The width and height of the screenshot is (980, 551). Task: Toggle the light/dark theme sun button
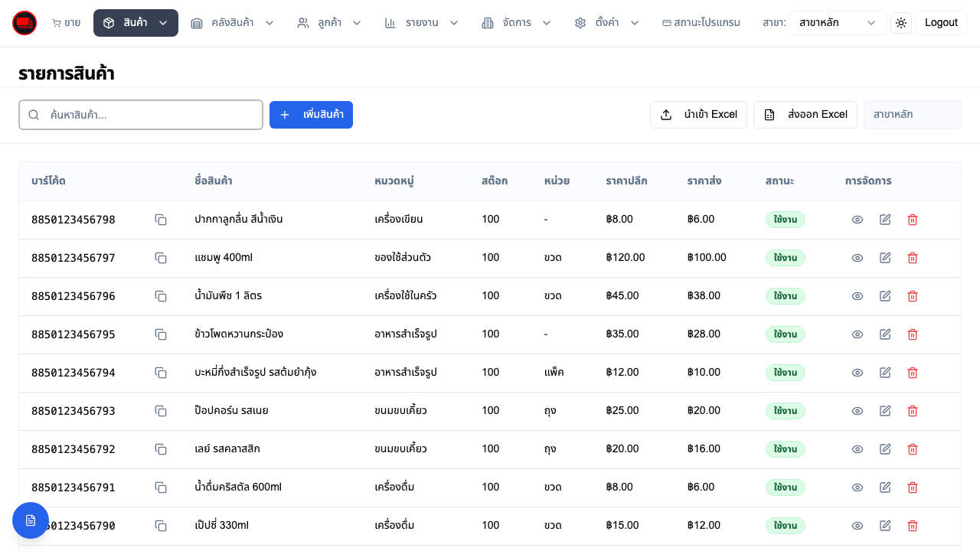pos(901,23)
